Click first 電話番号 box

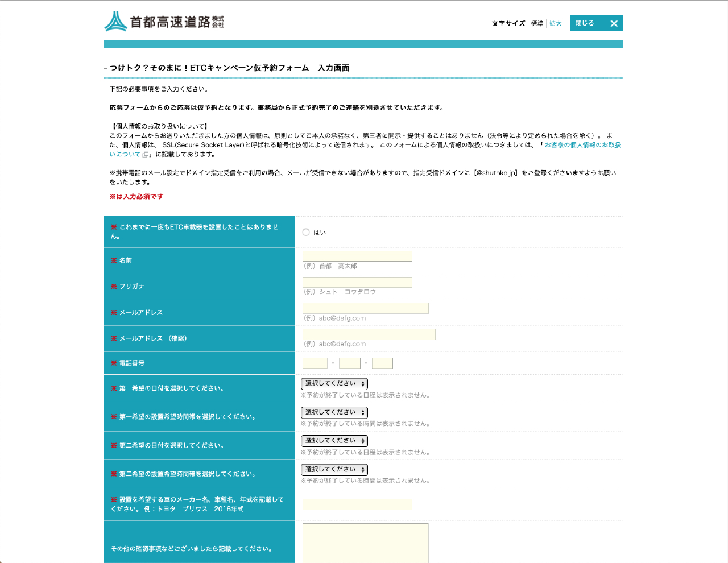click(x=315, y=363)
